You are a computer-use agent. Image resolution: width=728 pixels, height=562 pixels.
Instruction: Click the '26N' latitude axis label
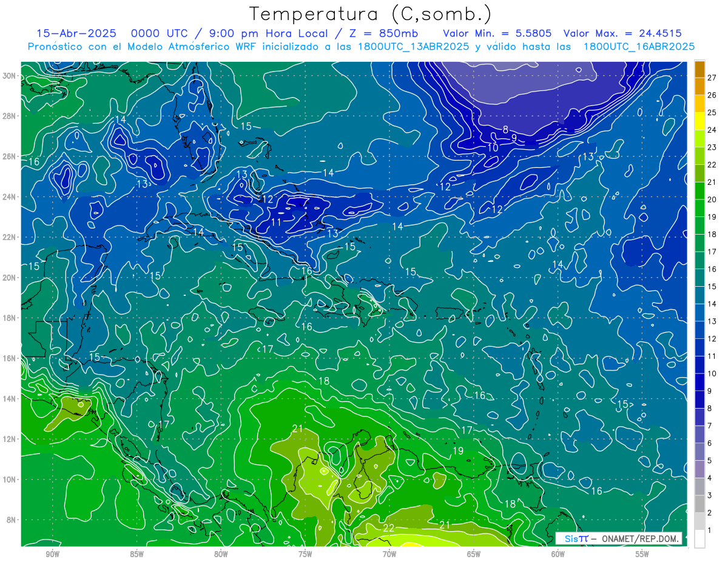click(10, 156)
